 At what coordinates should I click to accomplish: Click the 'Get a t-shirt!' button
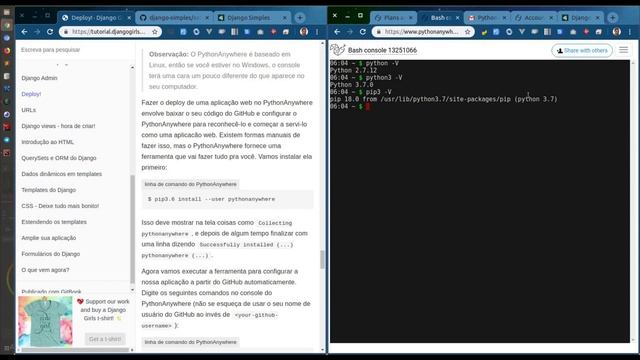click(105, 339)
